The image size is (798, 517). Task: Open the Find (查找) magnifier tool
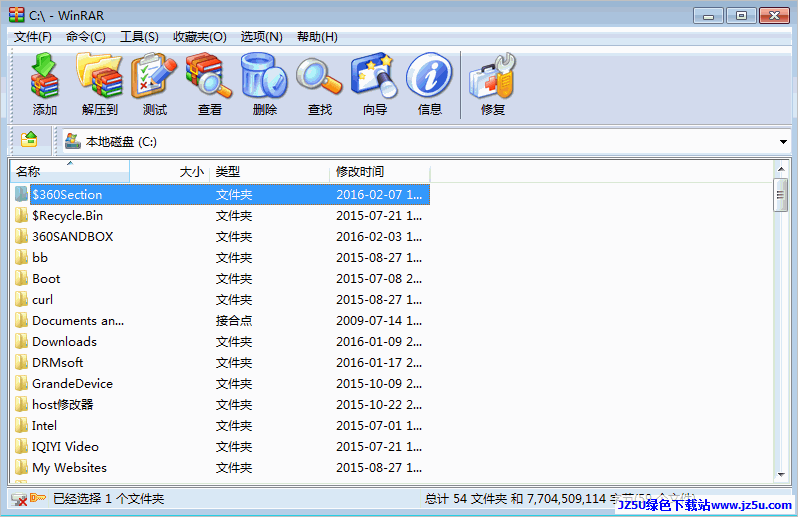tap(319, 84)
